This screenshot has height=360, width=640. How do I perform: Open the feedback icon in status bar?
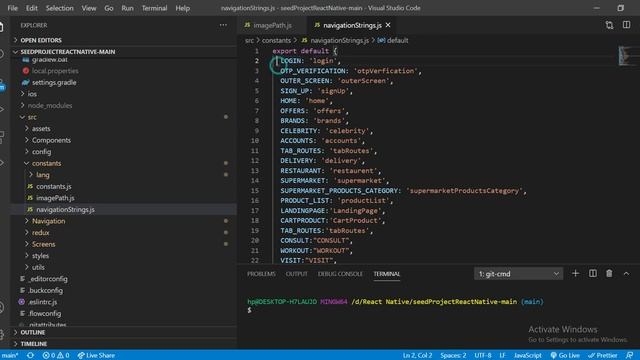pyautogui.click(x=630, y=355)
